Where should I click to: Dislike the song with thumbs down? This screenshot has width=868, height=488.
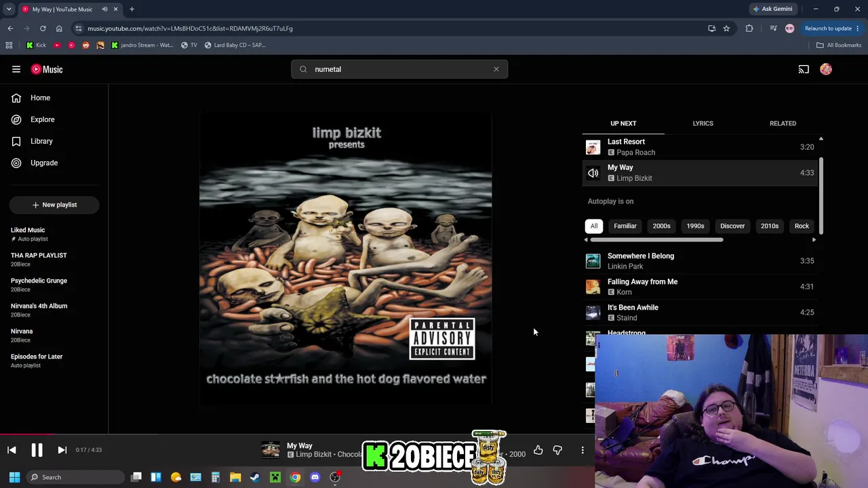557,450
